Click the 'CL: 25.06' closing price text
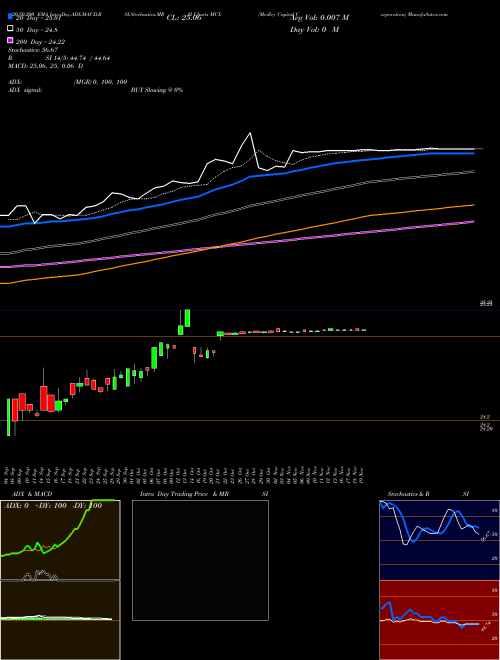The height and width of the screenshot is (660, 500). point(184,18)
